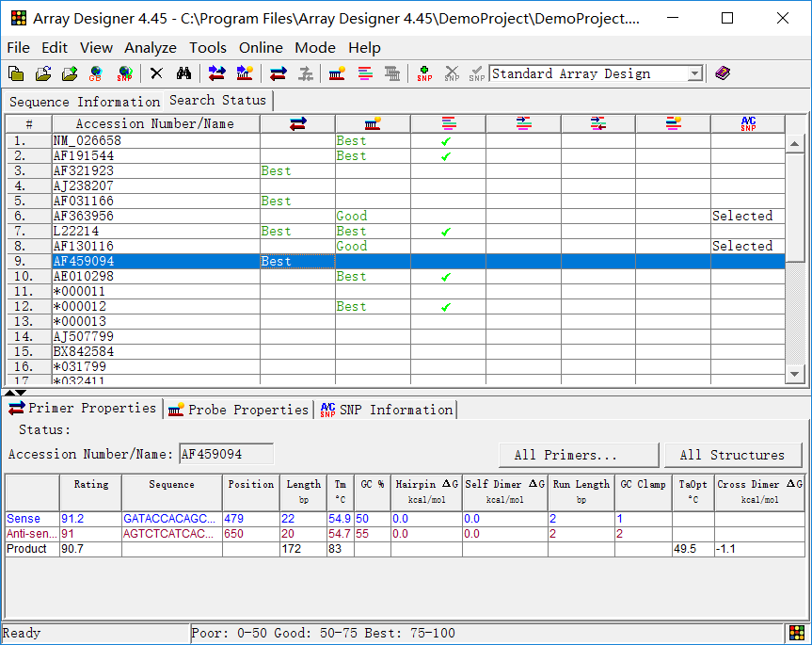Click the probe icon in the toolbar
This screenshot has height=645, width=812.
[x=337, y=73]
